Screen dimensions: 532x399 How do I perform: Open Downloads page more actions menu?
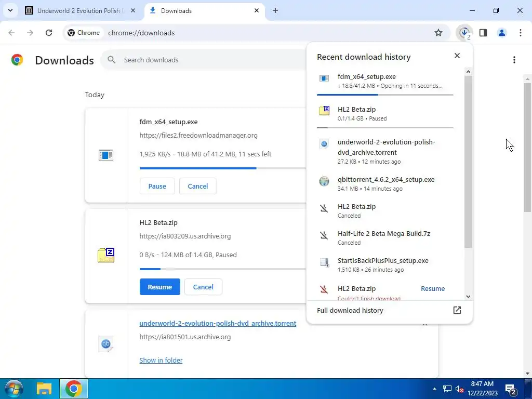(x=514, y=60)
